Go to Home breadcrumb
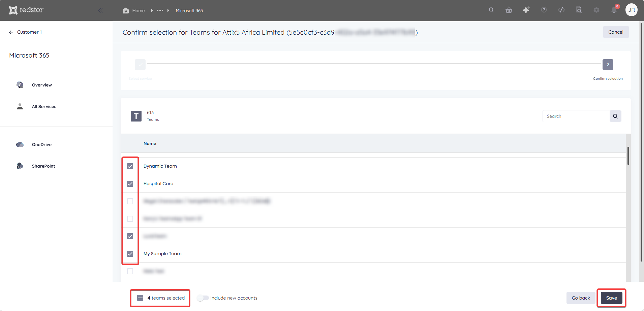The width and height of the screenshot is (644, 311). pos(134,10)
